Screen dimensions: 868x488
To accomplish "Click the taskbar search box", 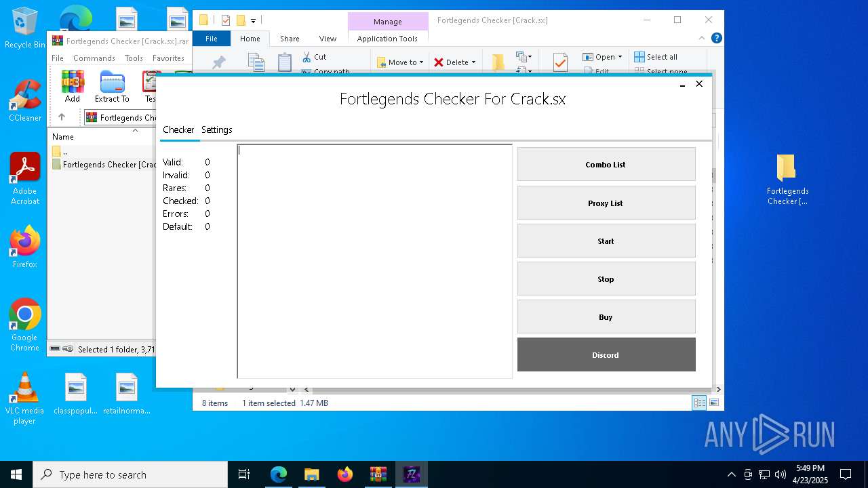I will 130,474.
